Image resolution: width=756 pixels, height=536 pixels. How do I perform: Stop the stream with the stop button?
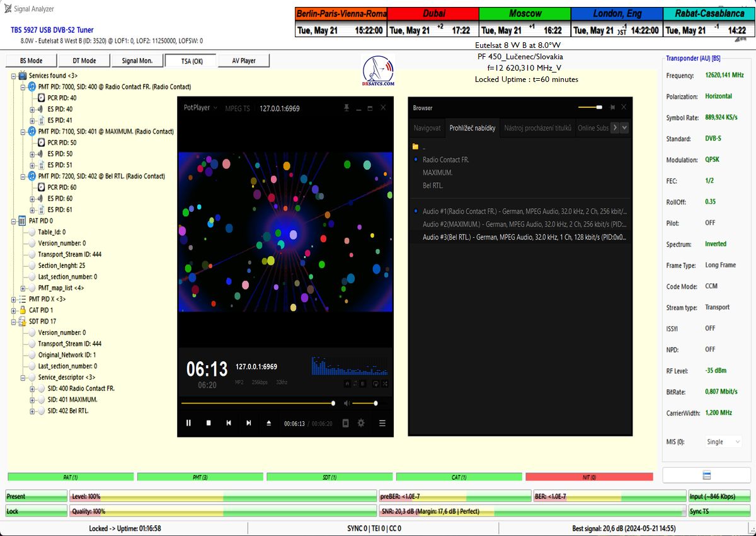pyautogui.click(x=209, y=423)
